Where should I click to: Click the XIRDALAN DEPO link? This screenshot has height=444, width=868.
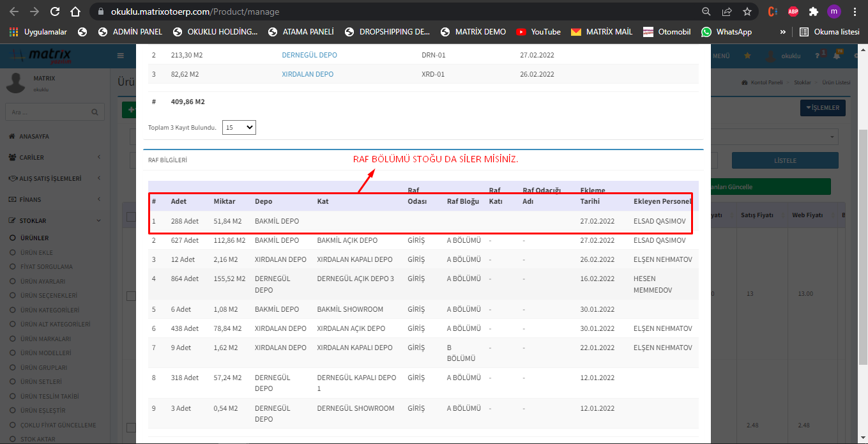[307, 74]
